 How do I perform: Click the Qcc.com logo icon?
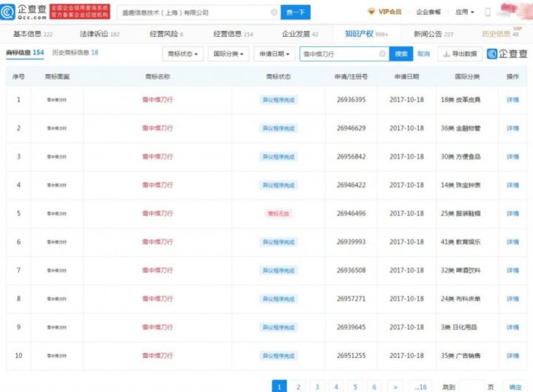(x=7, y=12)
